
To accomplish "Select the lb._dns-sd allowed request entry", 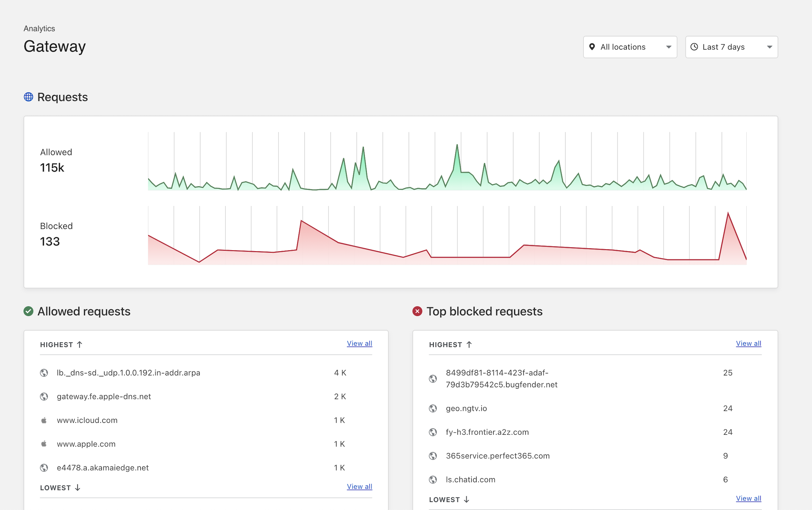I will (x=128, y=373).
